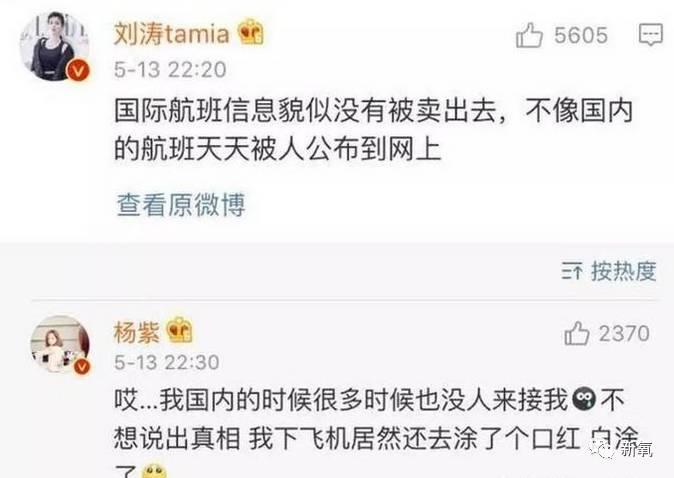The image size is (674, 478).
Task: Tap 刘涛's comment text about 国际航班信息
Action: coord(373,130)
